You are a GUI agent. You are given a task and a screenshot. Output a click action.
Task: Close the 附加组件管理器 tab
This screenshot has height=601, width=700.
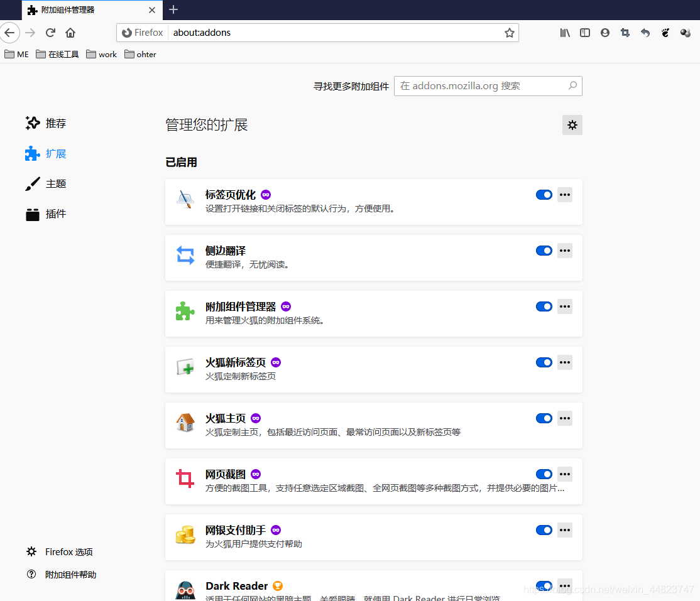coord(152,10)
